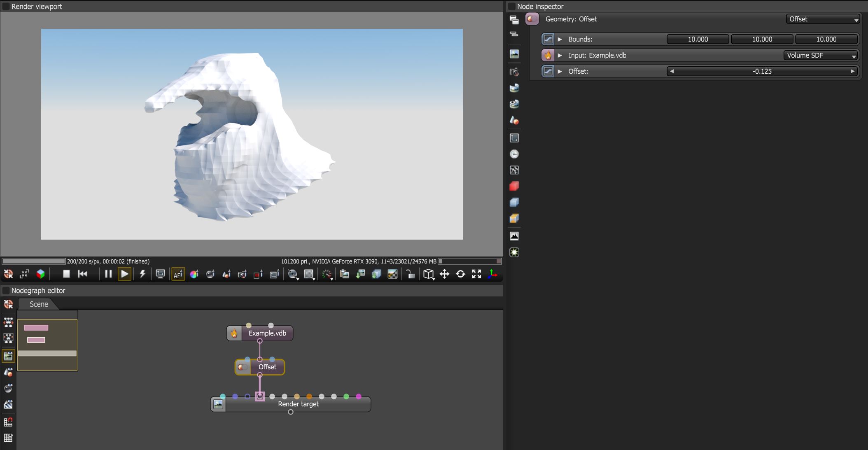
Task: Expand the Bounds parameter row
Action: pos(560,39)
